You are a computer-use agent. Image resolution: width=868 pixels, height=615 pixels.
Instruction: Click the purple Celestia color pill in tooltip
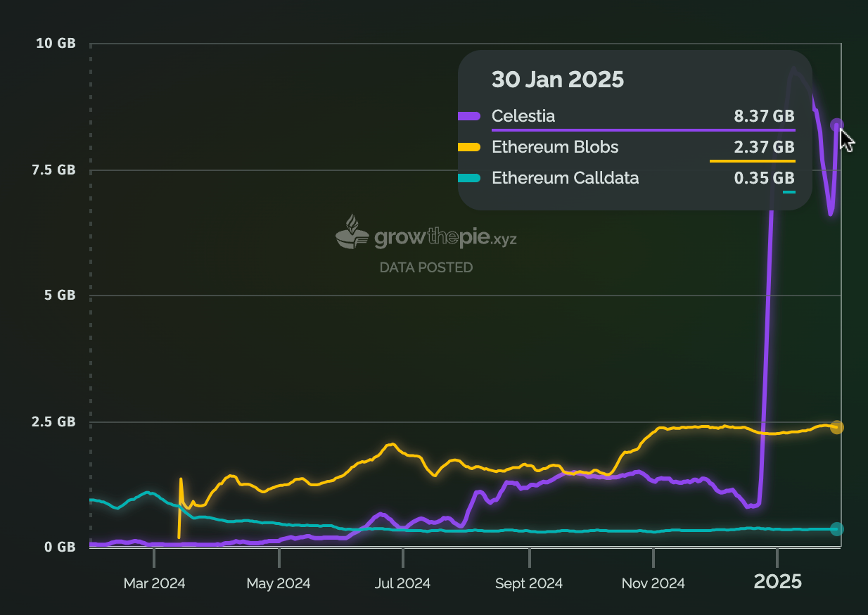[469, 116]
